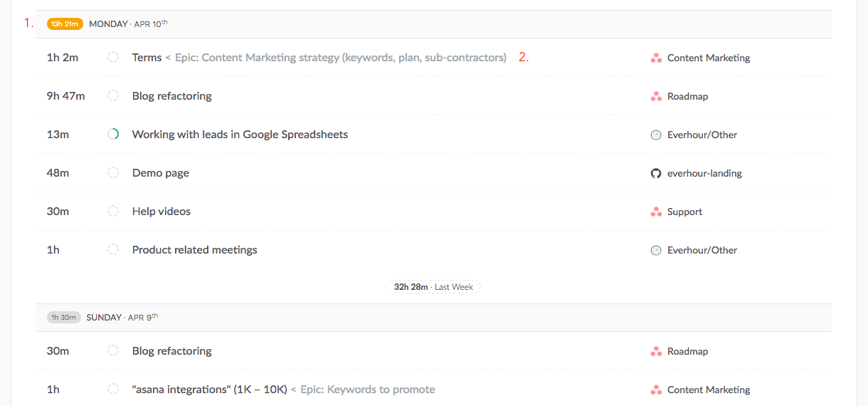Toggle timer circle for Terms task
This screenshot has height=406, width=868.
[x=112, y=57]
